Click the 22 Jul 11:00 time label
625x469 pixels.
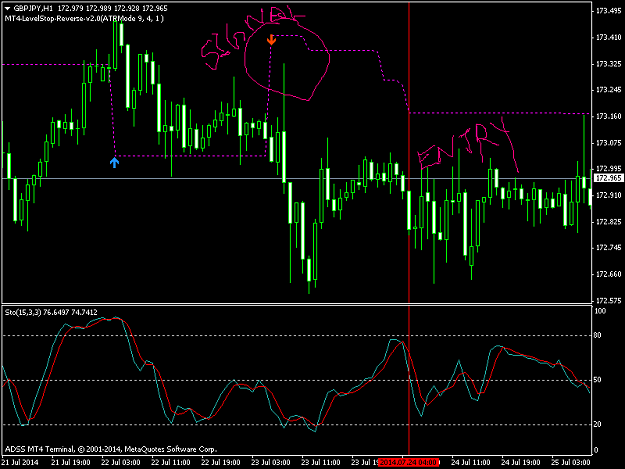[171, 463]
